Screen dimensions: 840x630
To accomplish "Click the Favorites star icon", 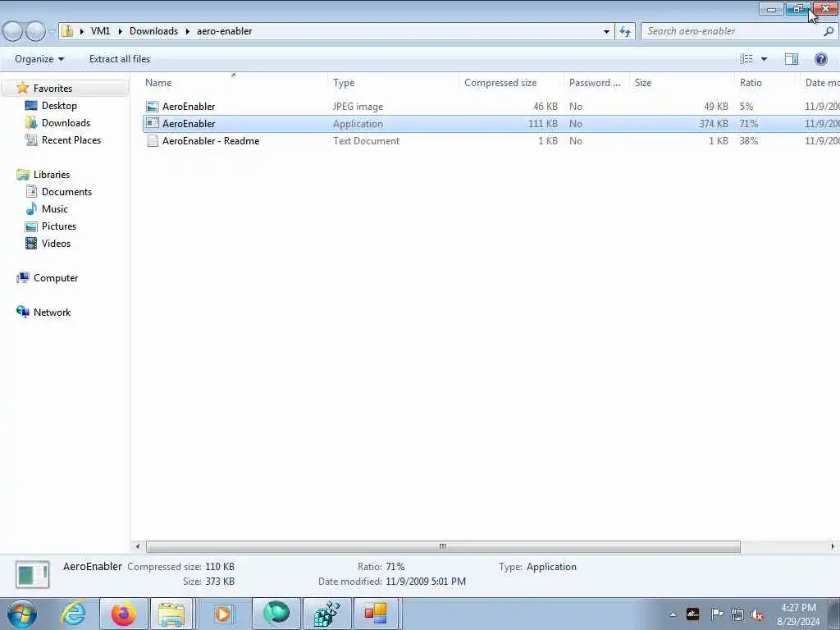I will pyautogui.click(x=22, y=88).
